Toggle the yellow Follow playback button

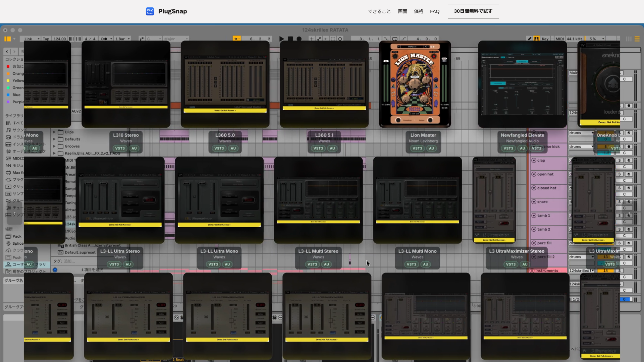coord(237,39)
